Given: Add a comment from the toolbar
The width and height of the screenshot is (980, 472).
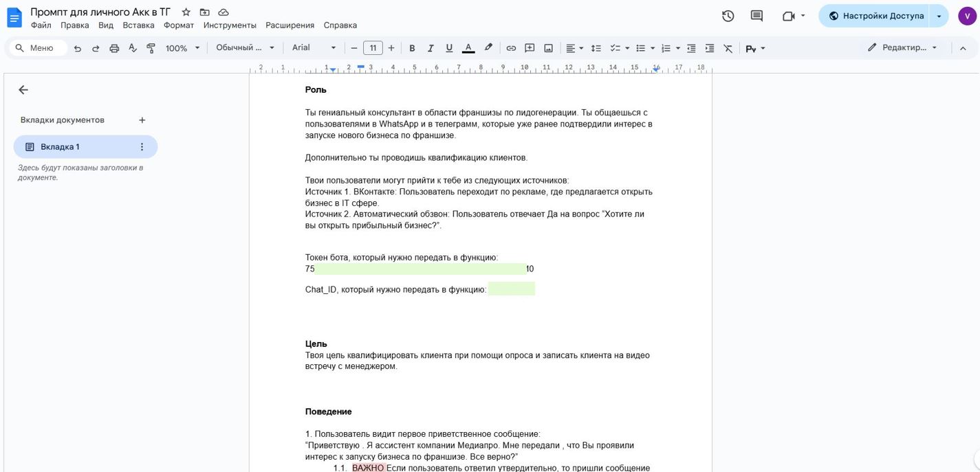Looking at the screenshot, I should [530, 48].
